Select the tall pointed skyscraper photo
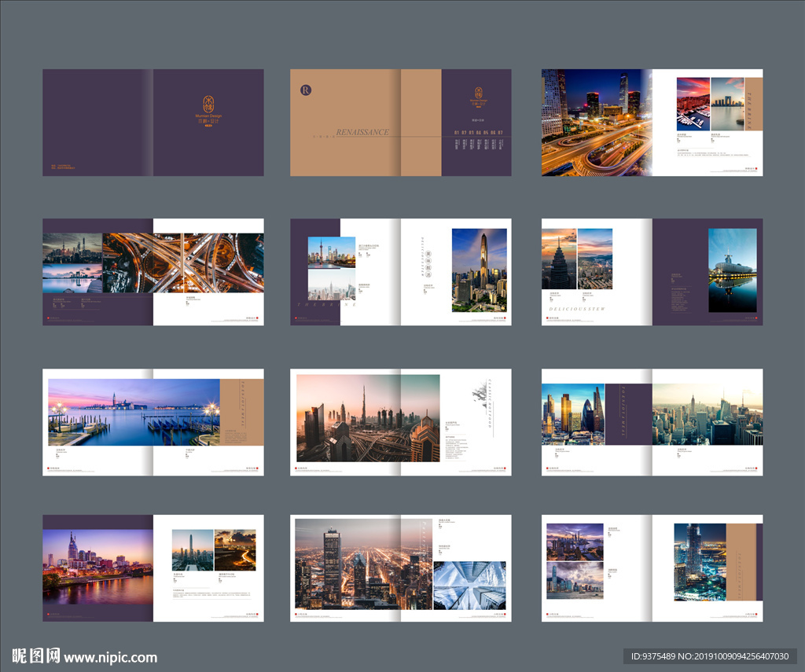805x672 pixels. [x=479, y=270]
